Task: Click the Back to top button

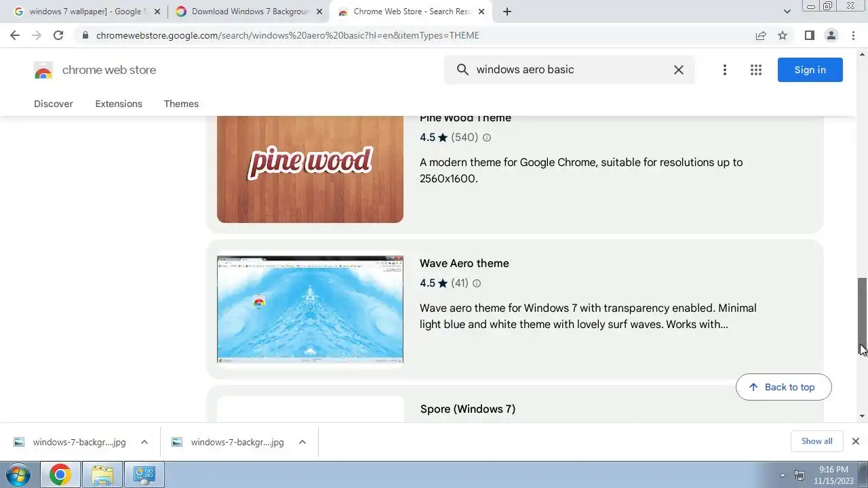Action: (x=783, y=387)
